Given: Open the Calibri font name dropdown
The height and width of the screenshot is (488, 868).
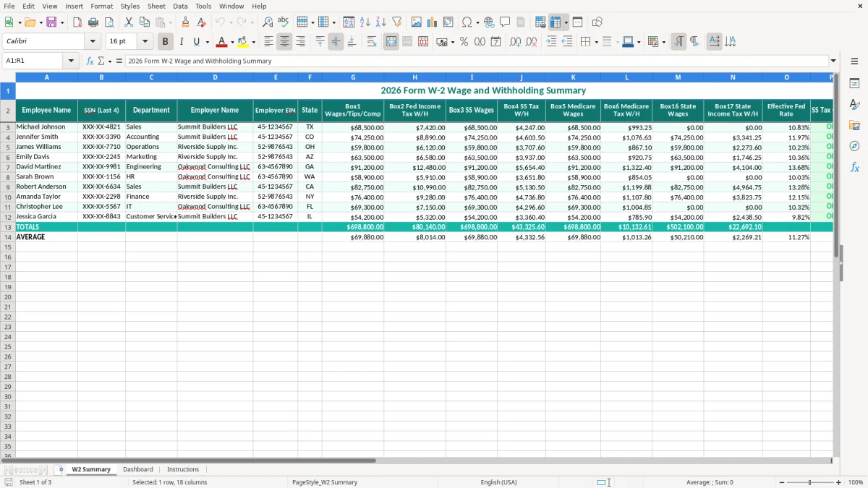Looking at the screenshot, I should 93,42.
